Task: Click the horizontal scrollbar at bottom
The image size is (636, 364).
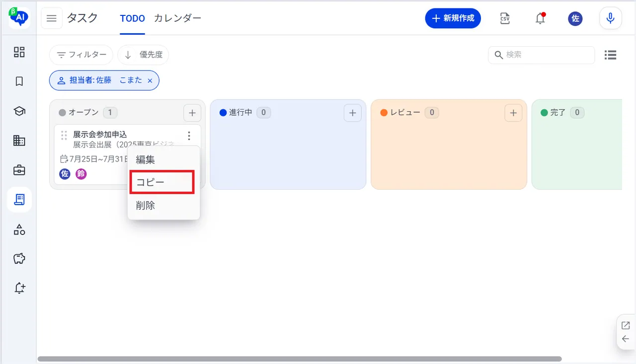Action: 300,359
